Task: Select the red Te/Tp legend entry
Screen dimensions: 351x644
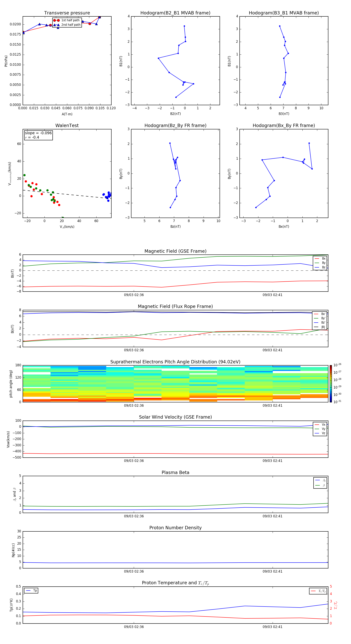Action: tap(318, 591)
